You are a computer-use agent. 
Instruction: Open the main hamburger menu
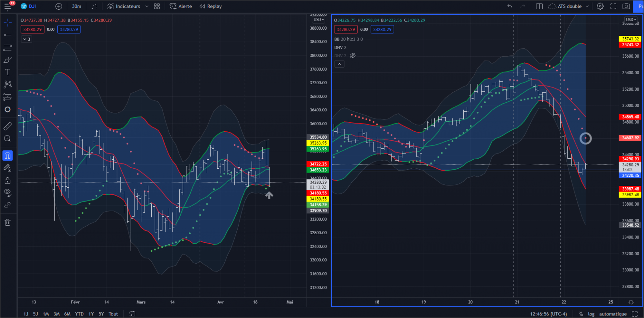(x=8, y=6)
